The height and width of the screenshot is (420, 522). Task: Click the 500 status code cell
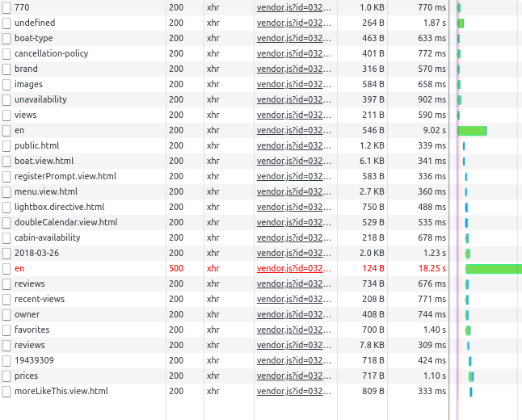tap(176, 269)
